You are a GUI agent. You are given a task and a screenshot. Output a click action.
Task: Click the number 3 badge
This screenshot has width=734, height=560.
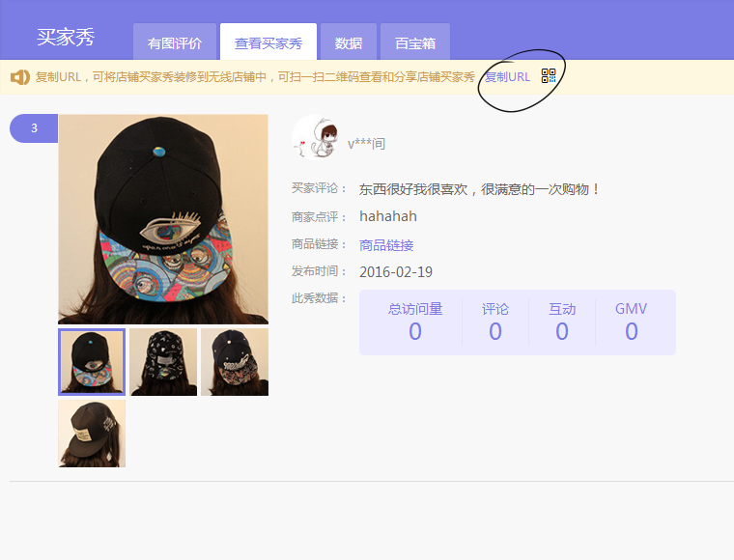tap(34, 128)
